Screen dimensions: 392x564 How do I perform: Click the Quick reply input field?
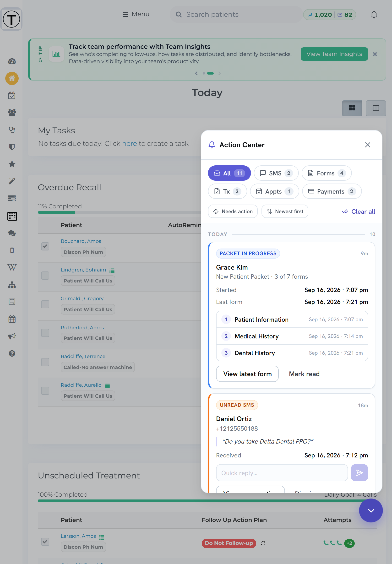282,473
